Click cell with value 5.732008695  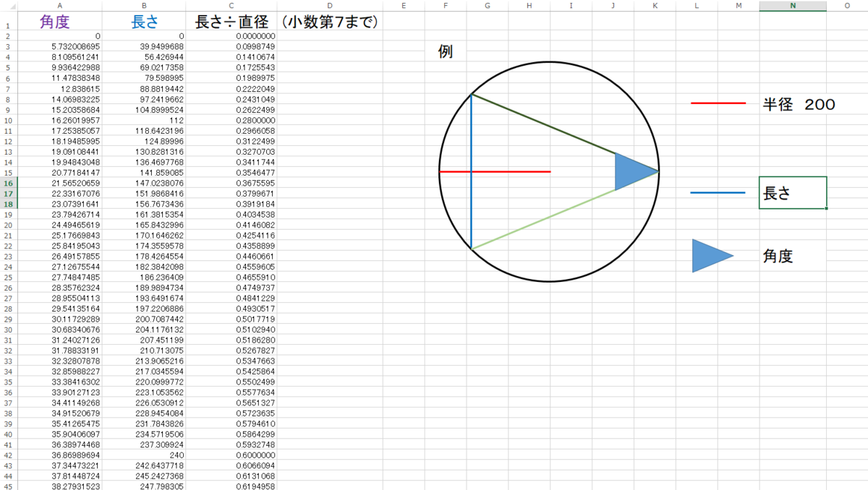[59, 46]
